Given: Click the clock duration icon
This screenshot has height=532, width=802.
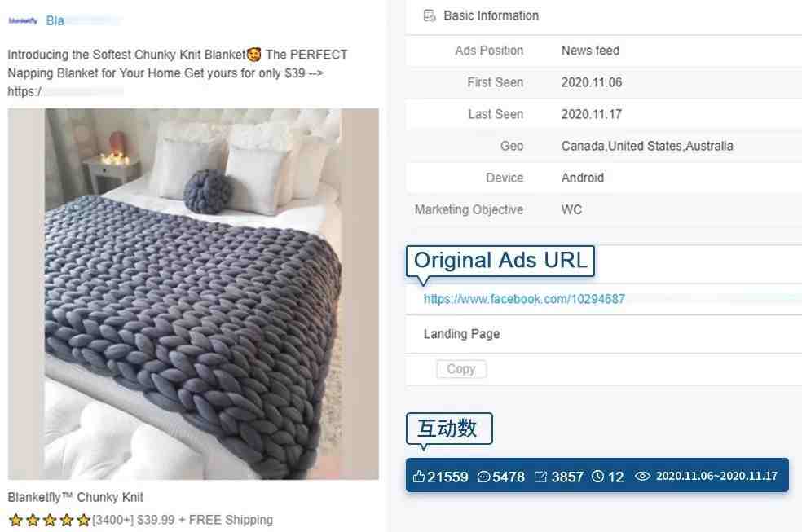Looking at the screenshot, I should [x=597, y=477].
